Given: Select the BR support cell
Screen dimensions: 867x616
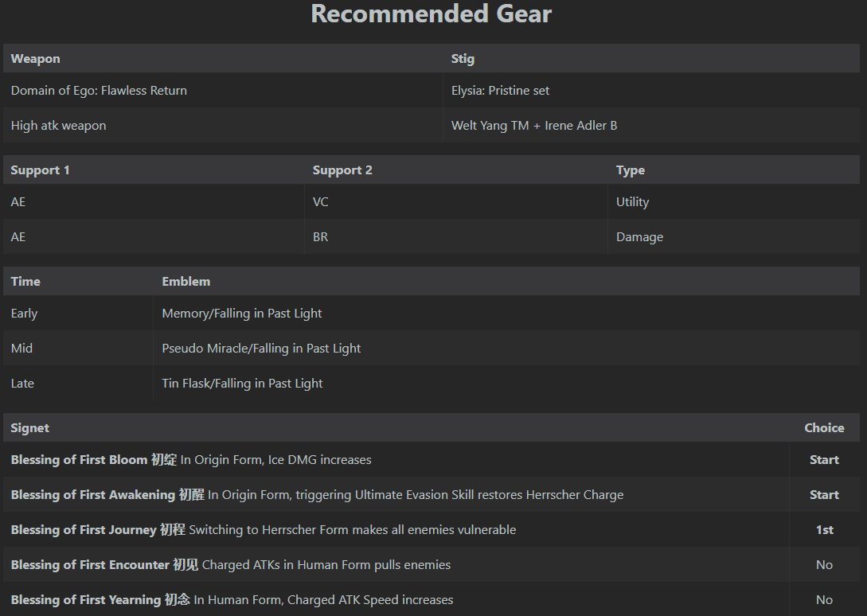Looking at the screenshot, I should [321, 237].
